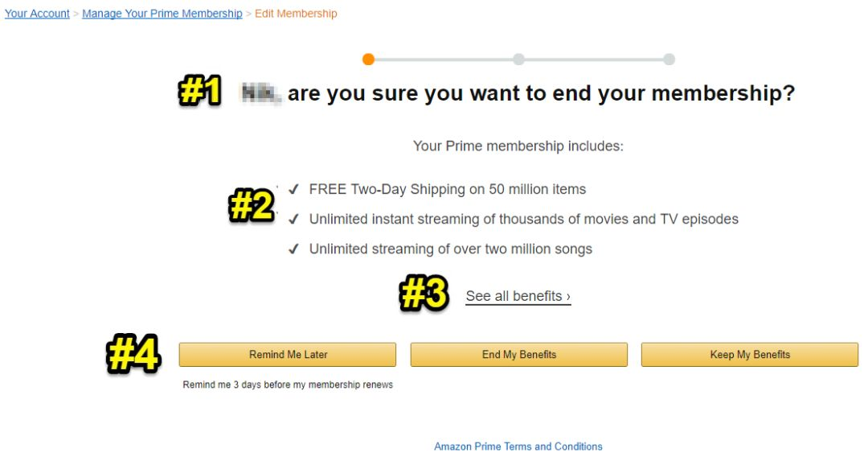Select the Keep My Benefits button
The image size is (868, 465).
click(750, 355)
